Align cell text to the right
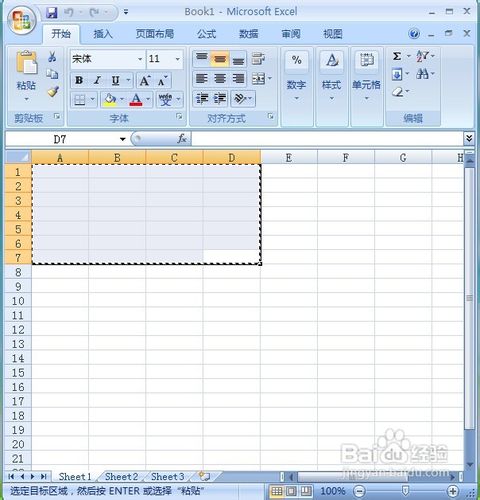480x500 pixels. 238,79
